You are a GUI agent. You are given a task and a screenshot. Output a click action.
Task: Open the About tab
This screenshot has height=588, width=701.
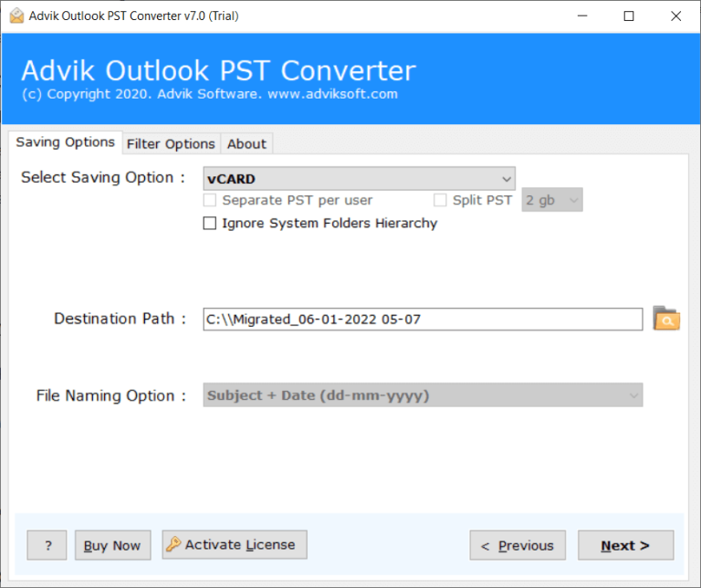coord(246,143)
